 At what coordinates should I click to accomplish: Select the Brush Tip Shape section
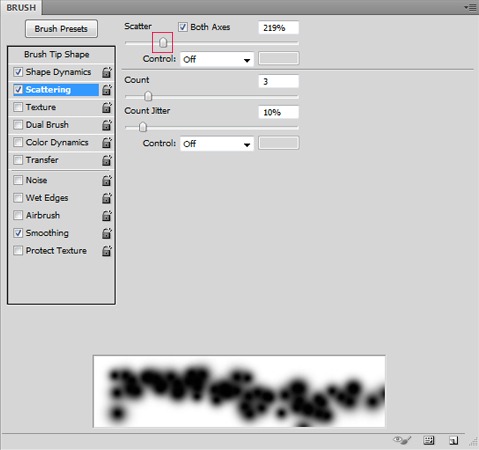point(57,54)
